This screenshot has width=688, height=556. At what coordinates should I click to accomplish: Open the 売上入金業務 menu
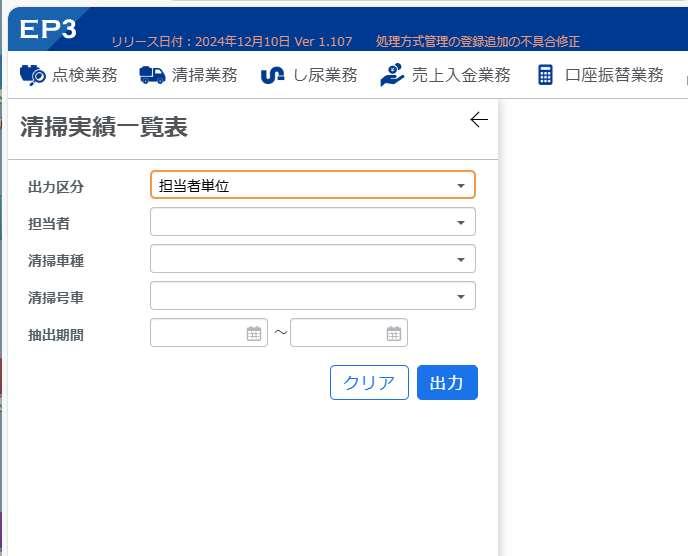click(x=445, y=75)
